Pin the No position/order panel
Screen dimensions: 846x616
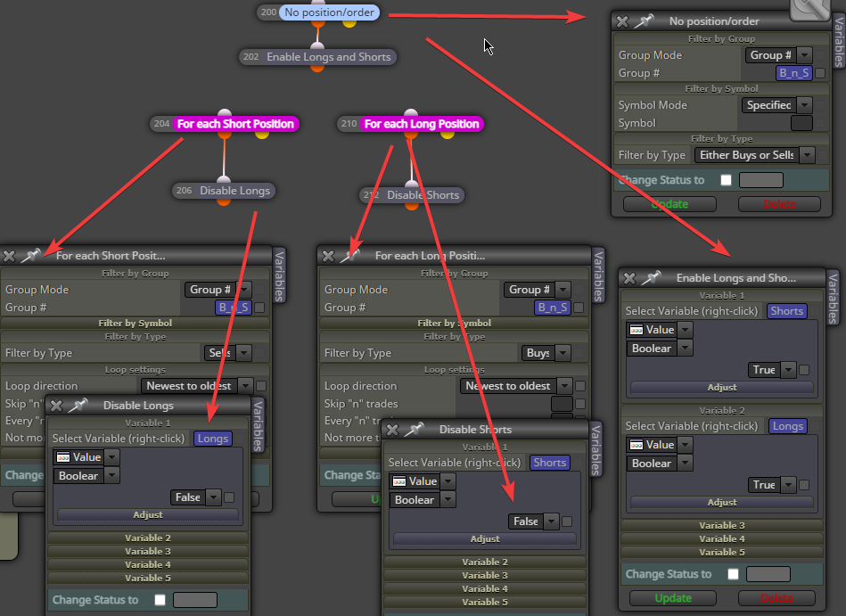coord(644,21)
